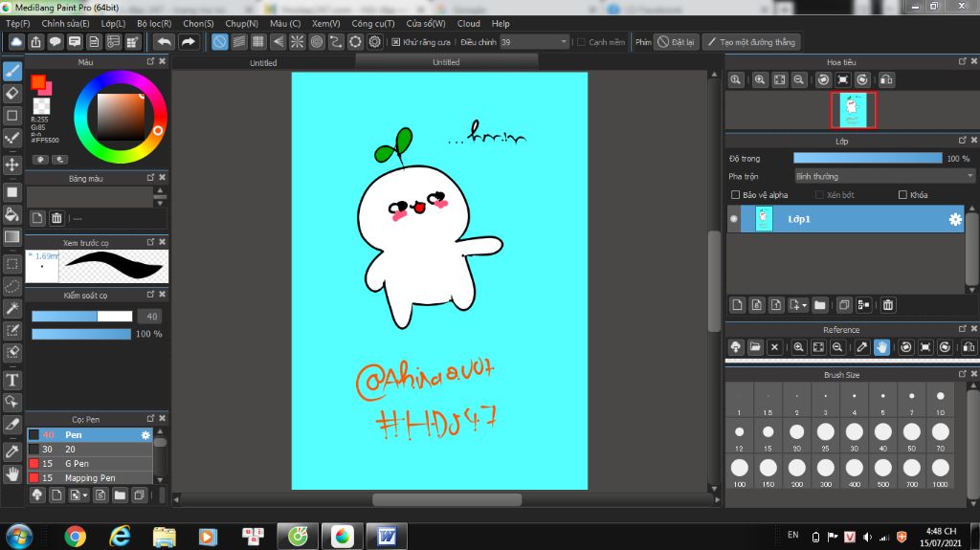Viewport: 980px width, 550px height.
Task: Click the Undo arrow in toolbar
Action: 165,42
